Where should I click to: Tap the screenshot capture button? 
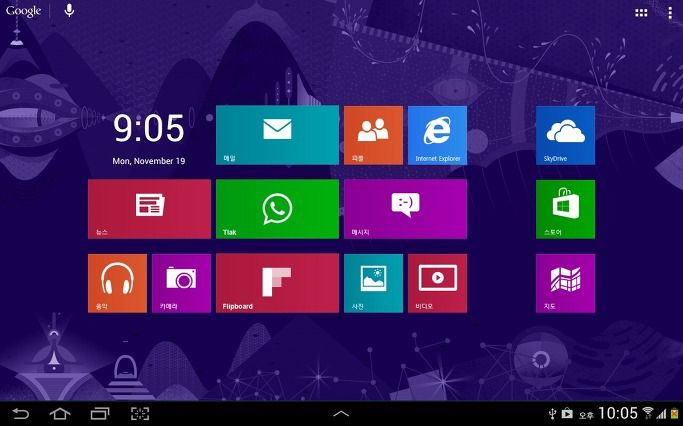(x=140, y=413)
